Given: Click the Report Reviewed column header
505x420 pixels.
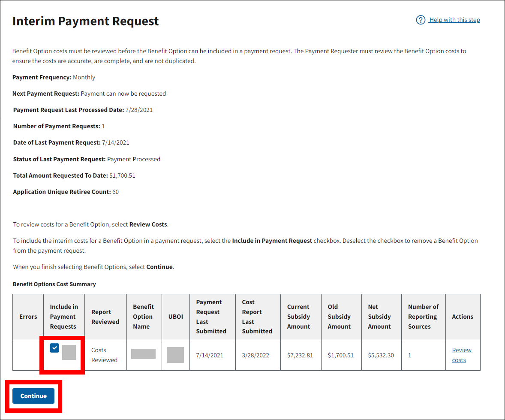Looking at the screenshot, I should tap(105, 317).
